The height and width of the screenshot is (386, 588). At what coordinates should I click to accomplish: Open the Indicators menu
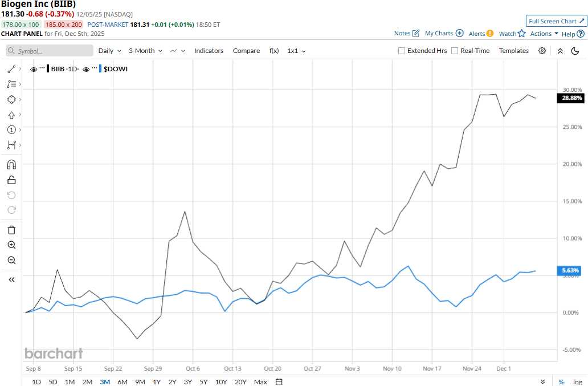click(209, 51)
